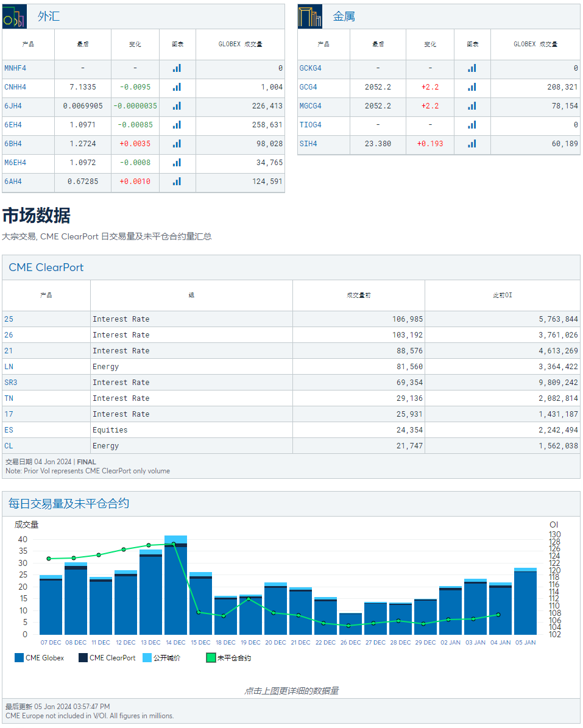The width and height of the screenshot is (583, 728).
Task: Open ClearPort product ES link
Action: coord(9,430)
